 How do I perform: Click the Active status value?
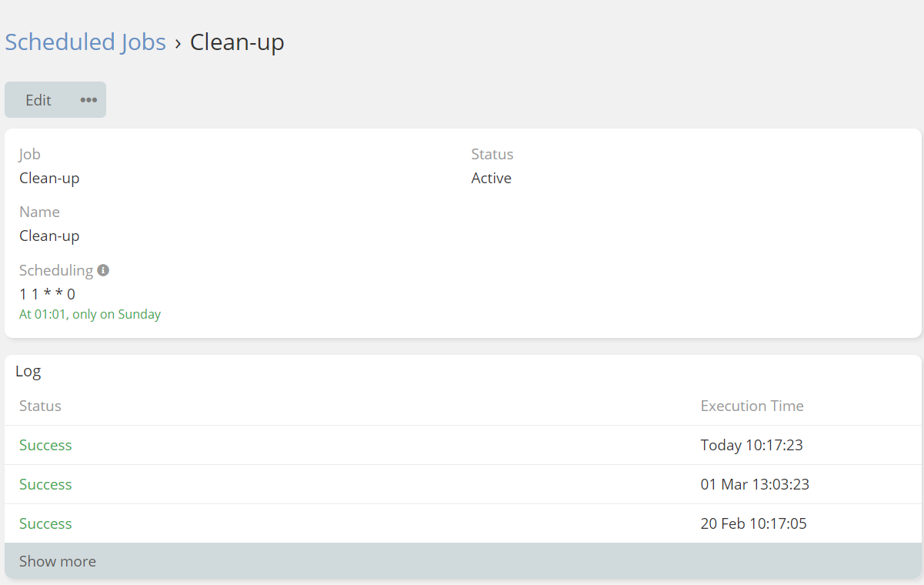pos(491,178)
